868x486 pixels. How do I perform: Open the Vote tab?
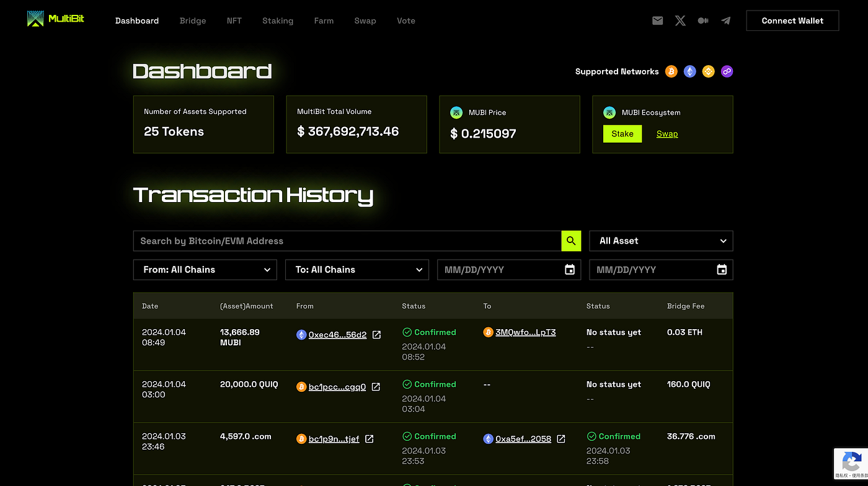click(x=406, y=20)
